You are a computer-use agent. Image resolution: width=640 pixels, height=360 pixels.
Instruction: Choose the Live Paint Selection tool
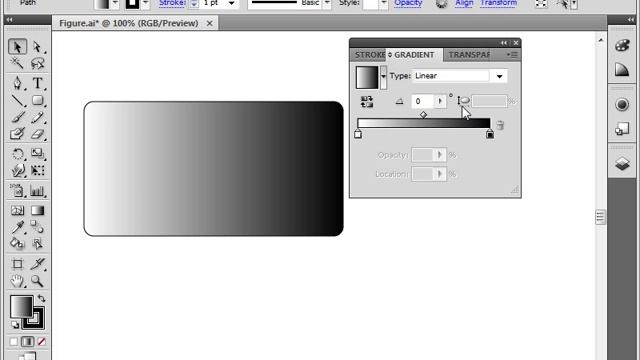click(37, 244)
